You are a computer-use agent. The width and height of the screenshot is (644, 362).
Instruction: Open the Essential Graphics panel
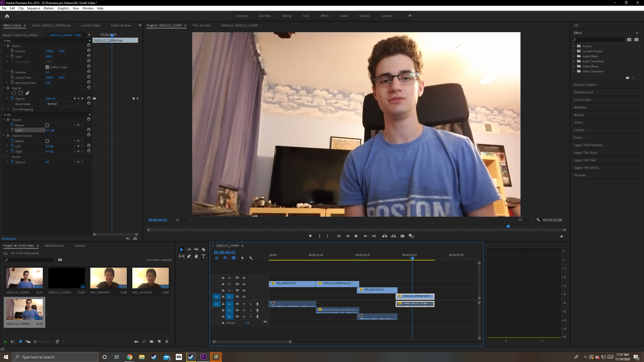(x=585, y=84)
